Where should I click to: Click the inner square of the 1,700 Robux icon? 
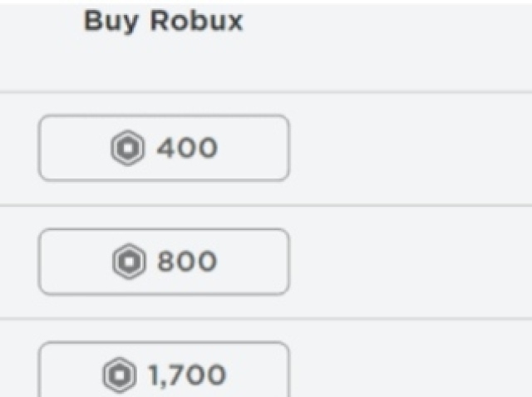click(x=120, y=375)
